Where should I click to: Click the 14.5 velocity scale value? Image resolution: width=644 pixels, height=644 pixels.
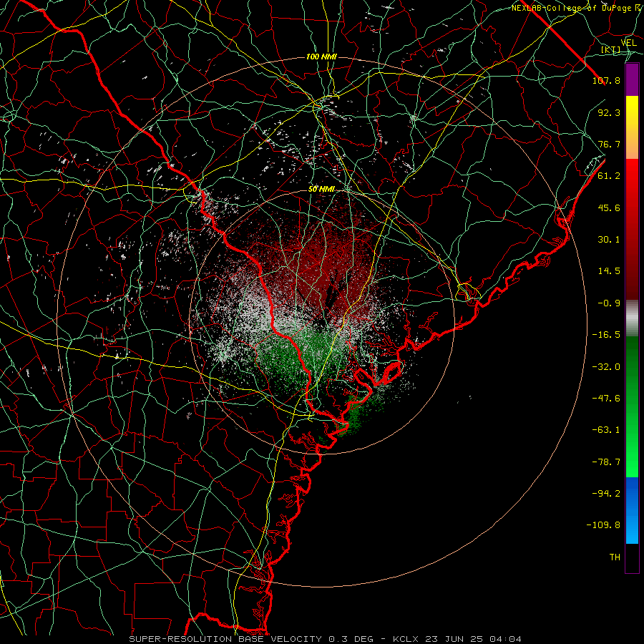tap(609, 271)
